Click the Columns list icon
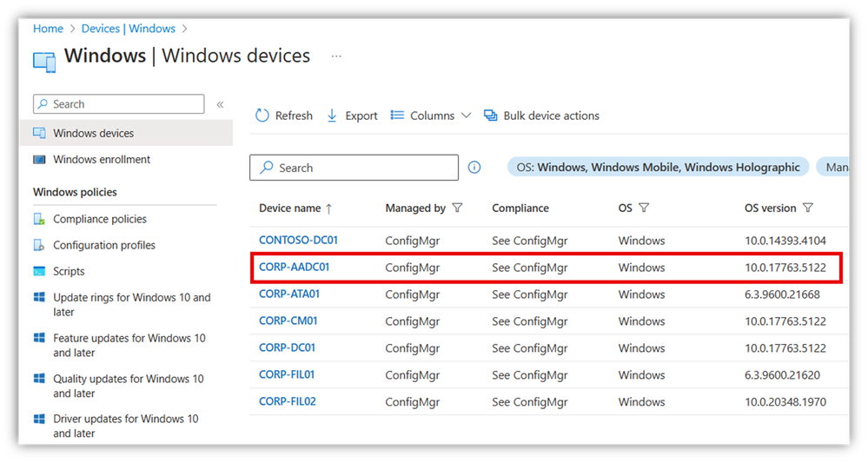868x463 pixels. [397, 115]
